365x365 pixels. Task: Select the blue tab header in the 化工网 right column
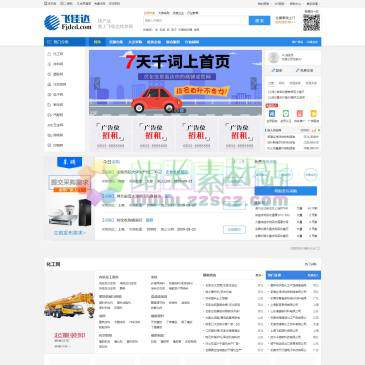[x=293, y=275]
